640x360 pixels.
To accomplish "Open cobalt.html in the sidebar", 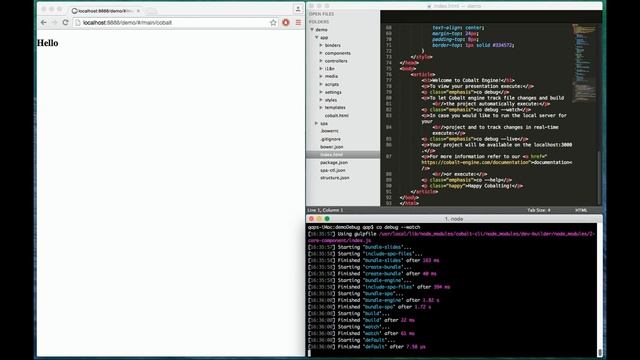I will (x=337, y=116).
